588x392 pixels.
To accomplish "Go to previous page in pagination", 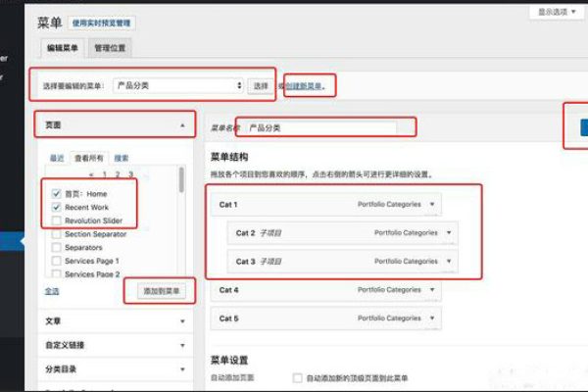I will pyautogui.click(x=89, y=174).
